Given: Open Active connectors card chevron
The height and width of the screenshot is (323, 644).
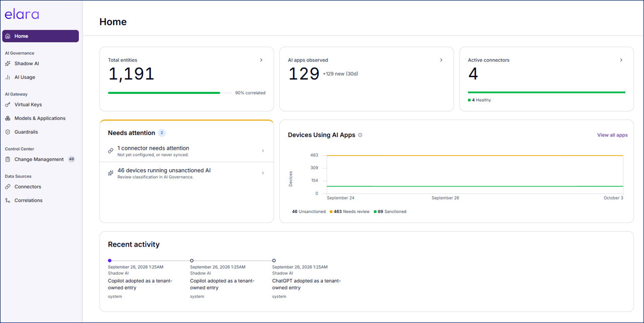Looking at the screenshot, I should click(621, 60).
